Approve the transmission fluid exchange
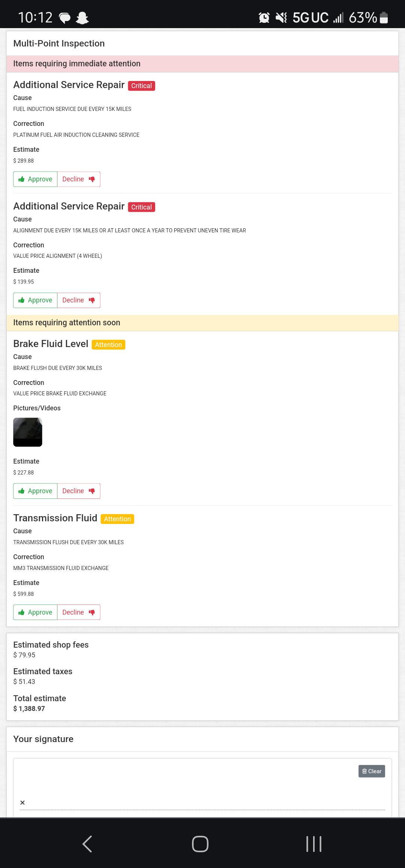This screenshot has height=868, width=405. pyautogui.click(x=35, y=612)
